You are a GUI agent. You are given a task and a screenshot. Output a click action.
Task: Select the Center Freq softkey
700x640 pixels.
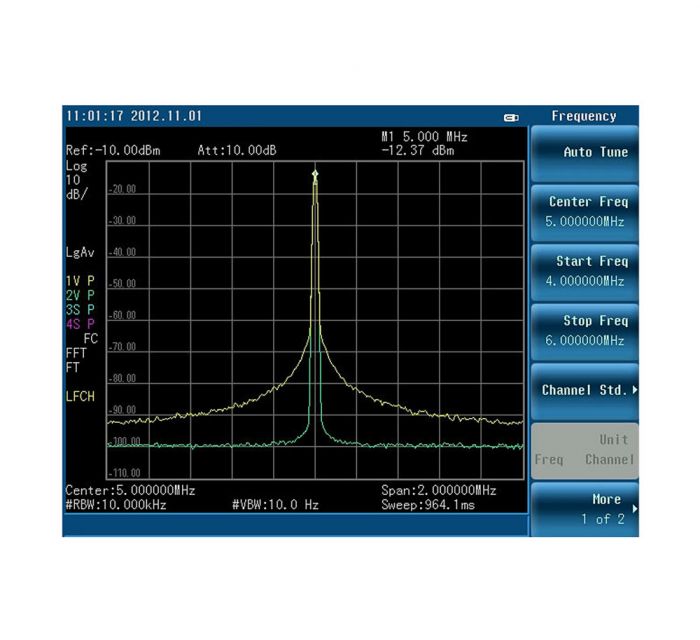[585, 211]
